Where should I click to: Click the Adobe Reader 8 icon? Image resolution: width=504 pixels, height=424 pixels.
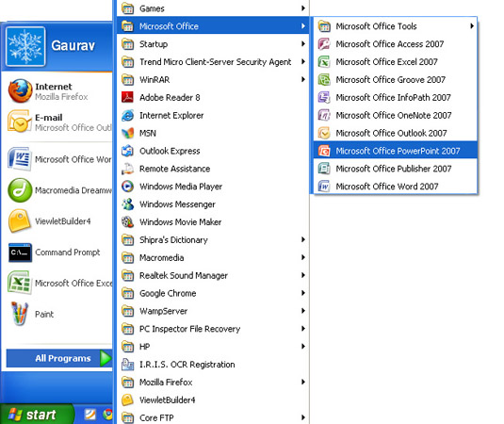coord(127,97)
